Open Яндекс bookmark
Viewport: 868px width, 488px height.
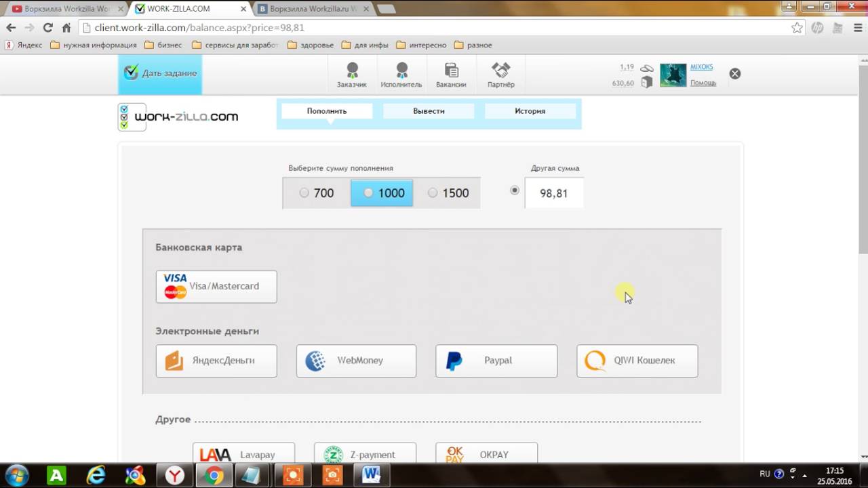(23, 45)
